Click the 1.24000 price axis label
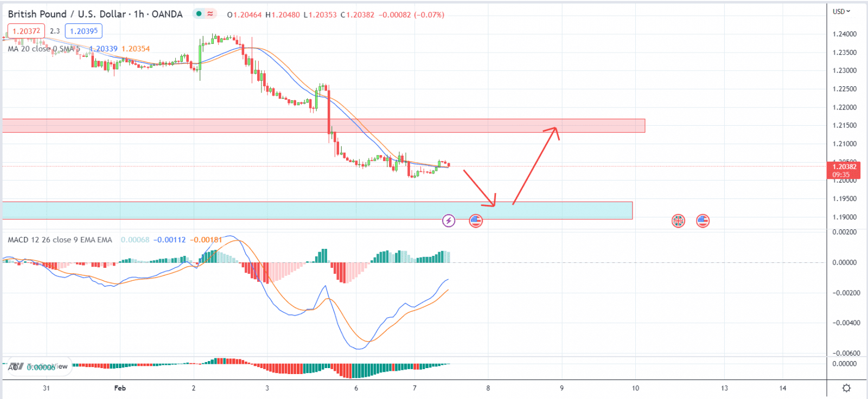This screenshot has width=868, height=399. [x=845, y=34]
